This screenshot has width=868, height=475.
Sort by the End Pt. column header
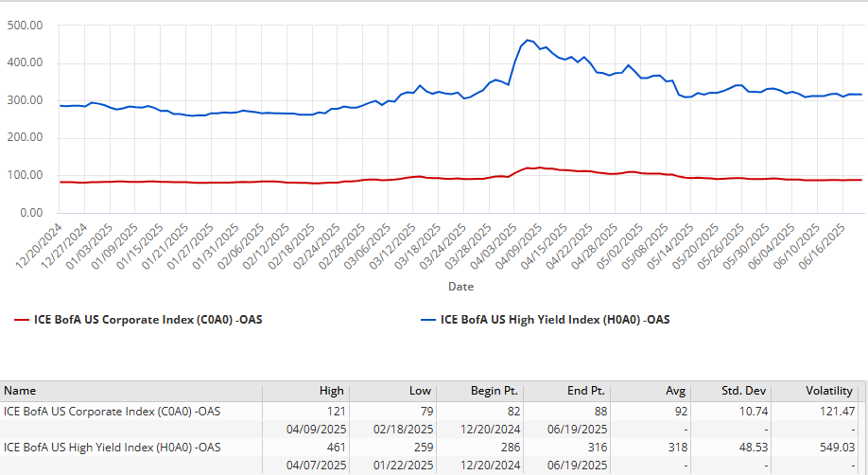586,391
